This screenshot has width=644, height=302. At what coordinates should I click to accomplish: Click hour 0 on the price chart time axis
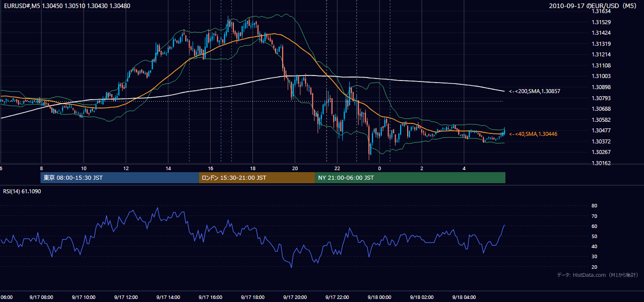point(380,169)
